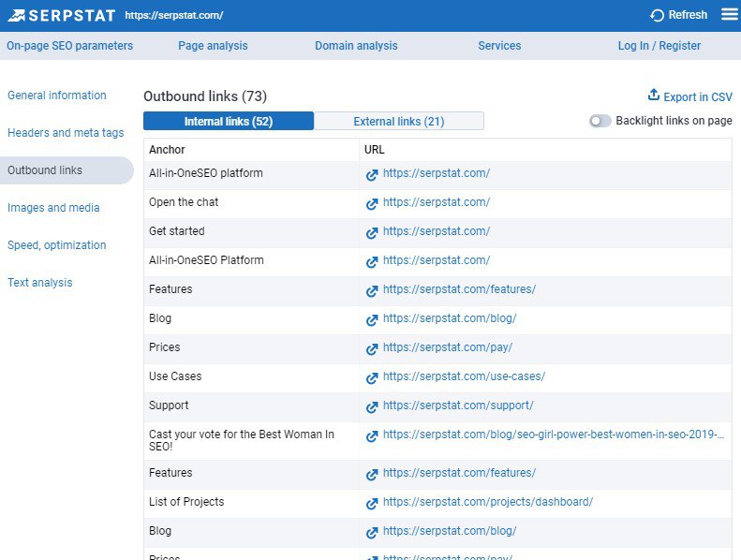741x560 pixels.
Task: Open the On-page SEO parameters tab
Action: point(70,46)
